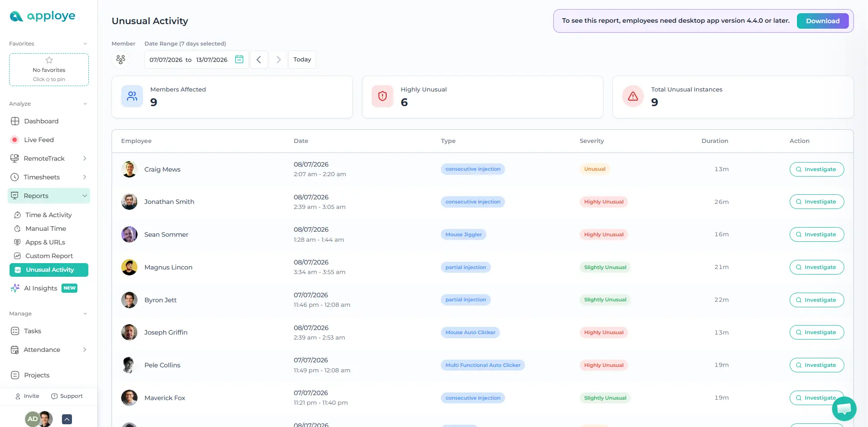Click the Employee column header
868x427 pixels.
pos(136,141)
